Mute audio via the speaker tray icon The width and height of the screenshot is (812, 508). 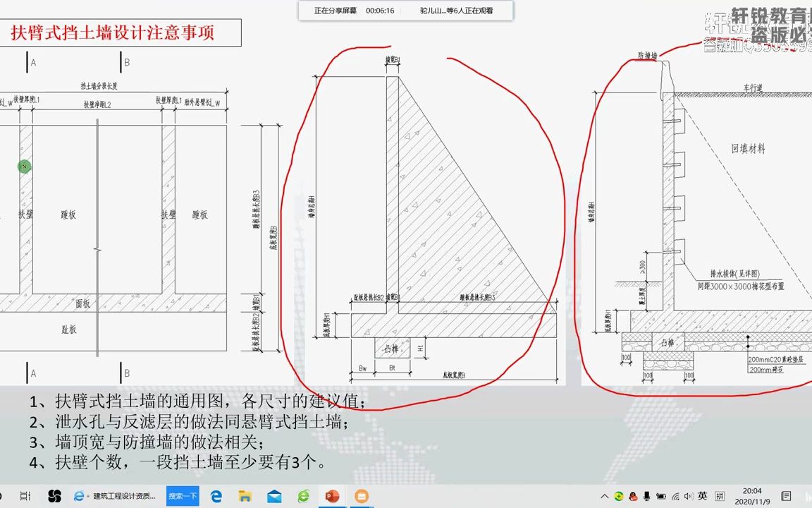coord(688,497)
